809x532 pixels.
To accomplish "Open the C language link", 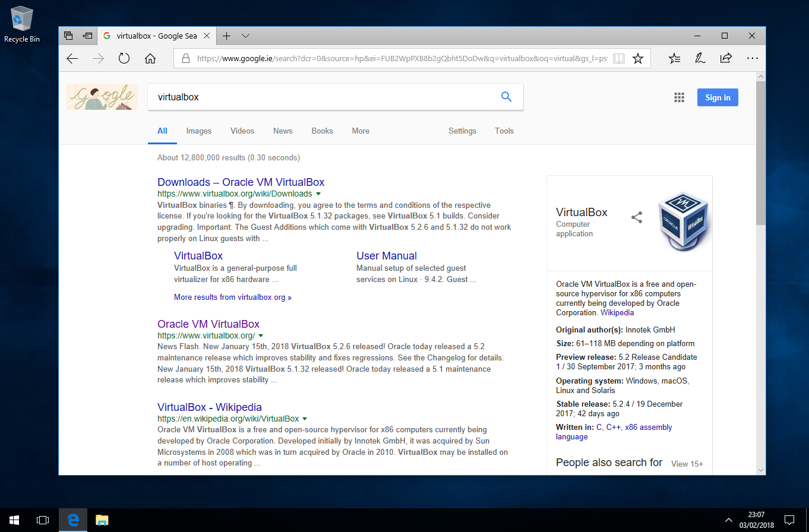I will point(599,427).
